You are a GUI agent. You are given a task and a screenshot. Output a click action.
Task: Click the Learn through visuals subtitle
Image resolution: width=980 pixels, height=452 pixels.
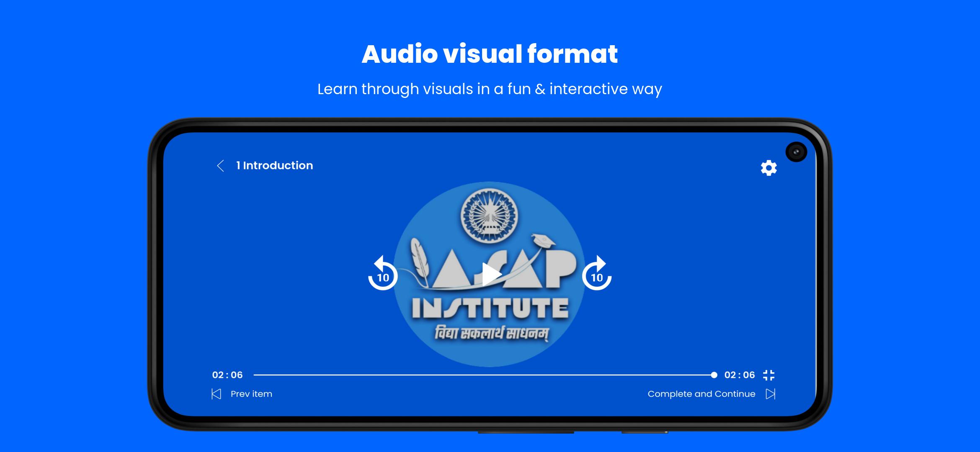click(490, 89)
